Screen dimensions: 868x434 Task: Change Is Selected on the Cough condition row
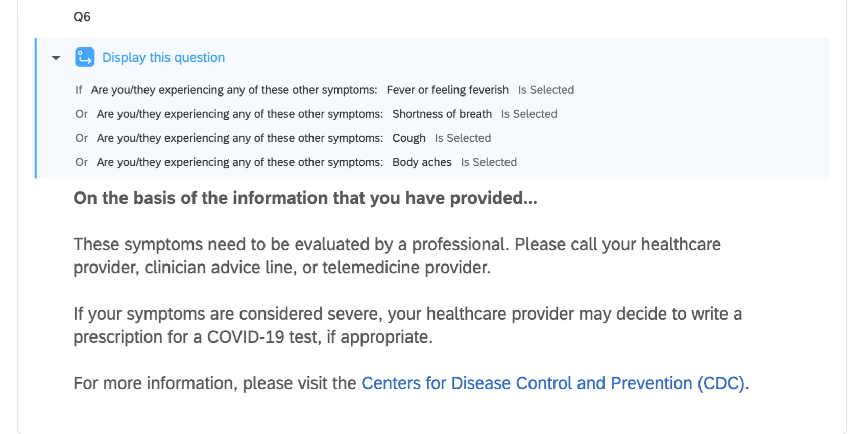[462, 138]
